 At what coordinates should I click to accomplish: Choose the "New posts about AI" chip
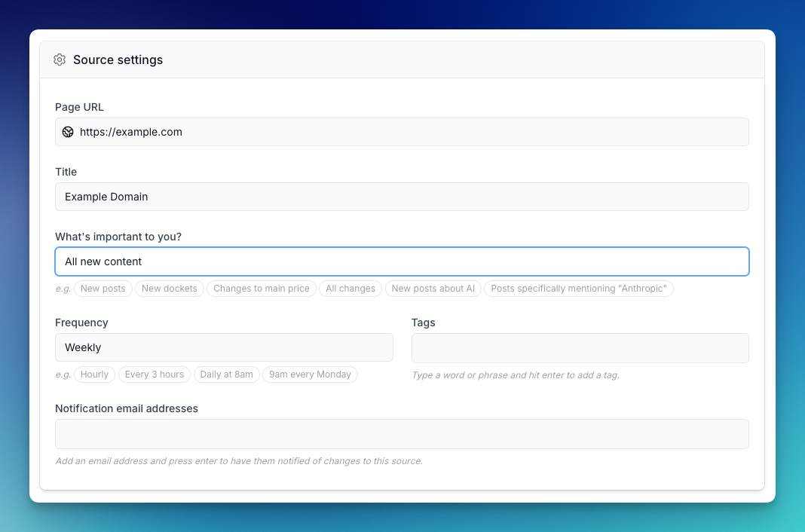(433, 289)
